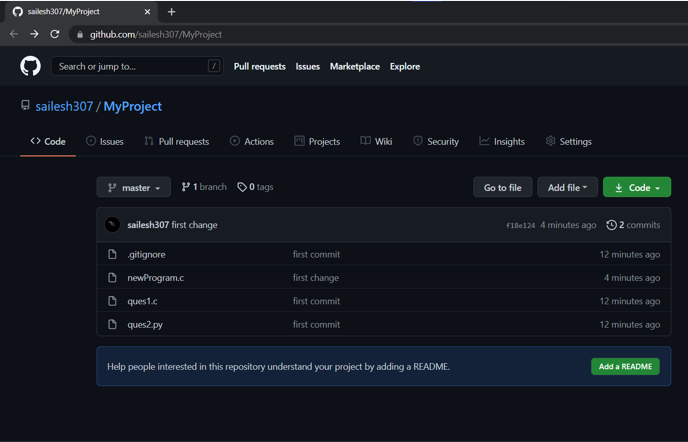Viewport: 688px width, 442px height.
Task: Close the sailesh307/MyProject browser tab
Action: (147, 12)
